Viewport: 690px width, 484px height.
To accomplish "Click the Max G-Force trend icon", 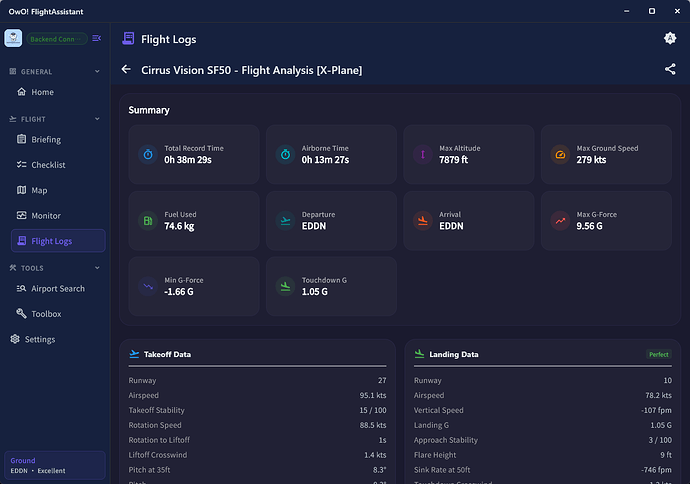I will tap(560, 220).
